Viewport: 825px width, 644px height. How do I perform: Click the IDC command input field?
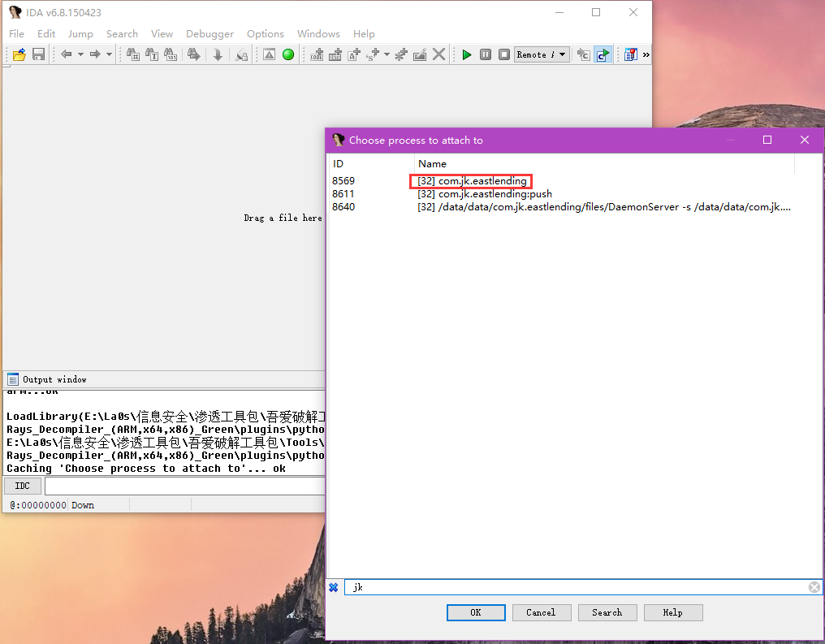(x=184, y=486)
